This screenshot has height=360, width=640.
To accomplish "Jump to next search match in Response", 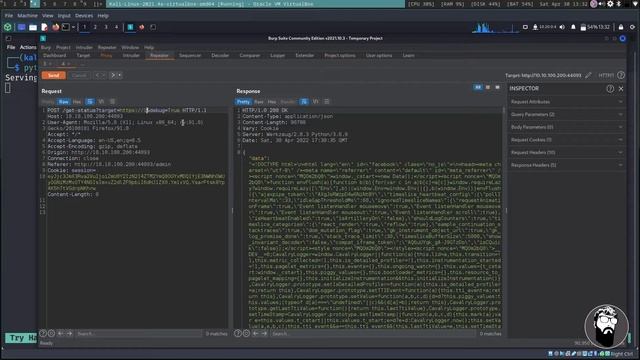I will click(x=264, y=333).
